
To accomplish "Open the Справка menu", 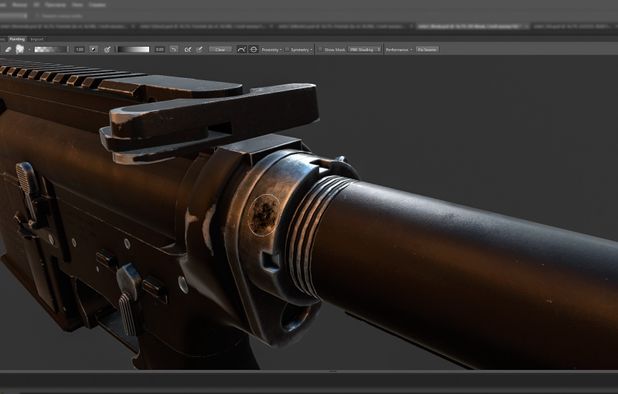I will coord(97,5).
